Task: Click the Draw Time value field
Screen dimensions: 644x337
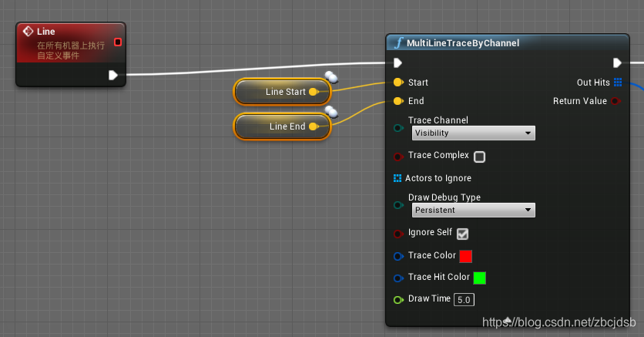Action: pyautogui.click(x=464, y=300)
